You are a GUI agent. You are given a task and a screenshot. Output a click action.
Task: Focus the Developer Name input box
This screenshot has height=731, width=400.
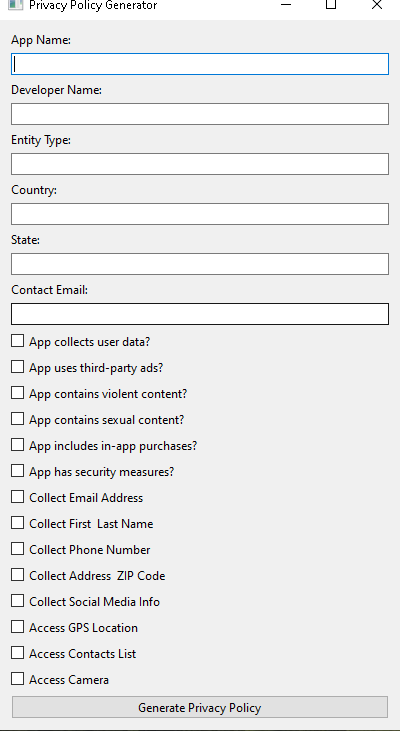[200, 114]
